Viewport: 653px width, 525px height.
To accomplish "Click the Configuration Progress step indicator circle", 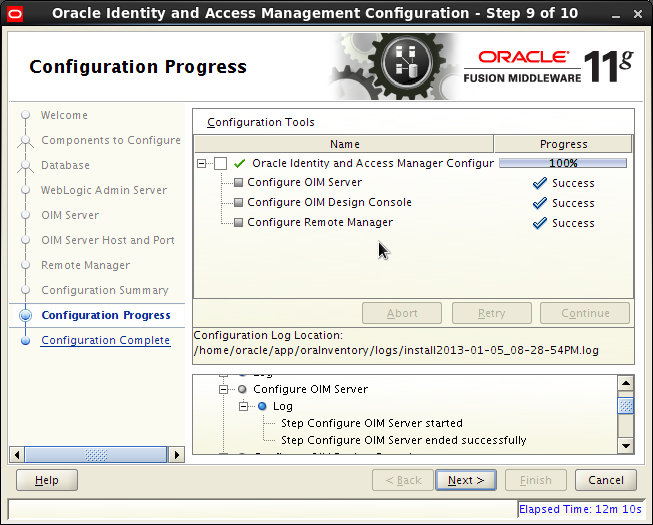I will 25,316.
